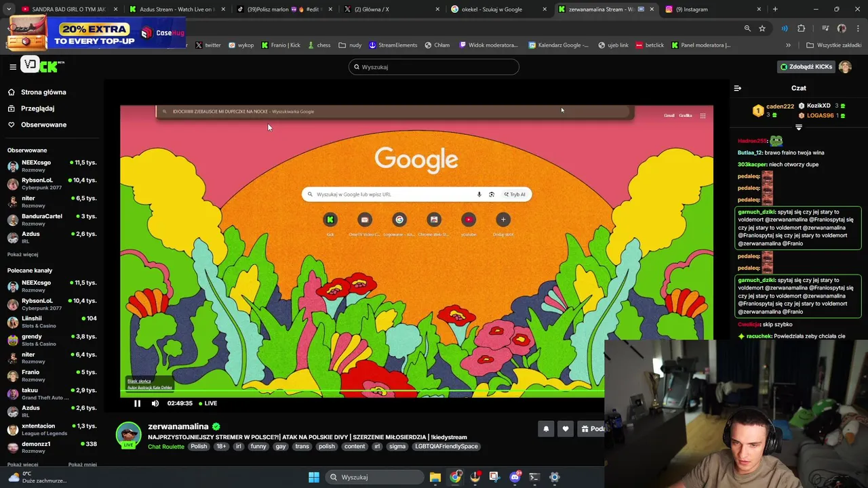This screenshot has width=868, height=488.
Task: Switch to the Główna / X tab
Action: (x=391, y=9)
